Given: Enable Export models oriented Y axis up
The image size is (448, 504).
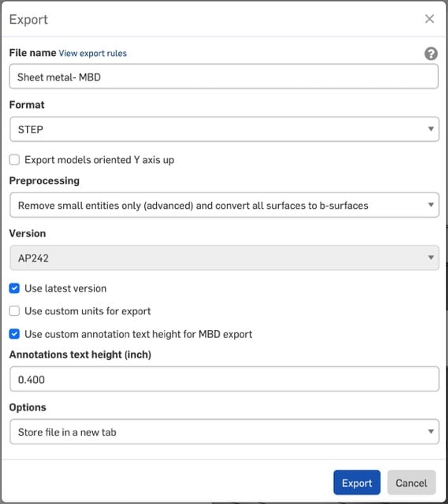Looking at the screenshot, I should [x=15, y=160].
